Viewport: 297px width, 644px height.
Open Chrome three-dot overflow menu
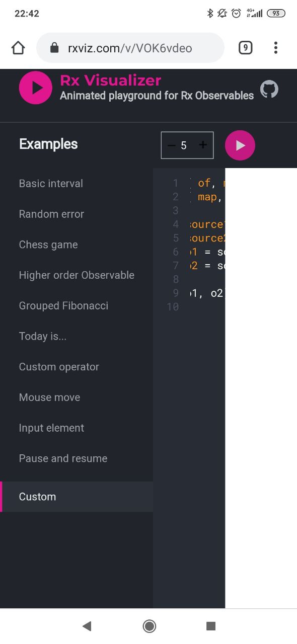275,48
